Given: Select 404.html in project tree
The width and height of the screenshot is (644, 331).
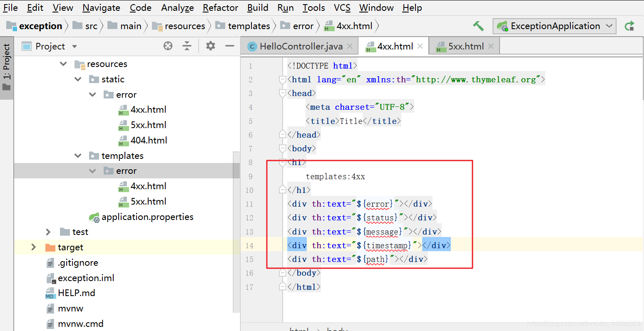Looking at the screenshot, I should pyautogui.click(x=143, y=141).
